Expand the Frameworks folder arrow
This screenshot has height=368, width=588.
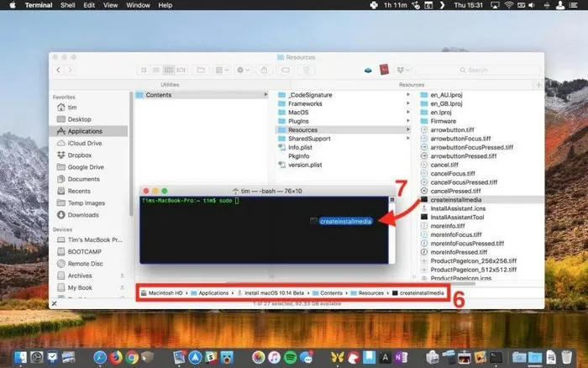pyautogui.click(x=407, y=103)
